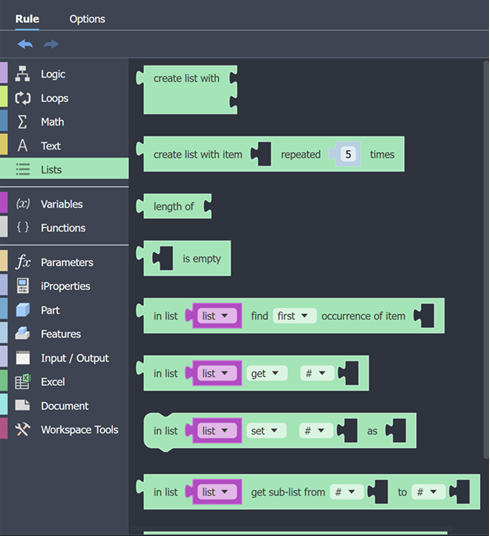
Task: Select the Features category icon
Action: pyautogui.click(x=23, y=334)
